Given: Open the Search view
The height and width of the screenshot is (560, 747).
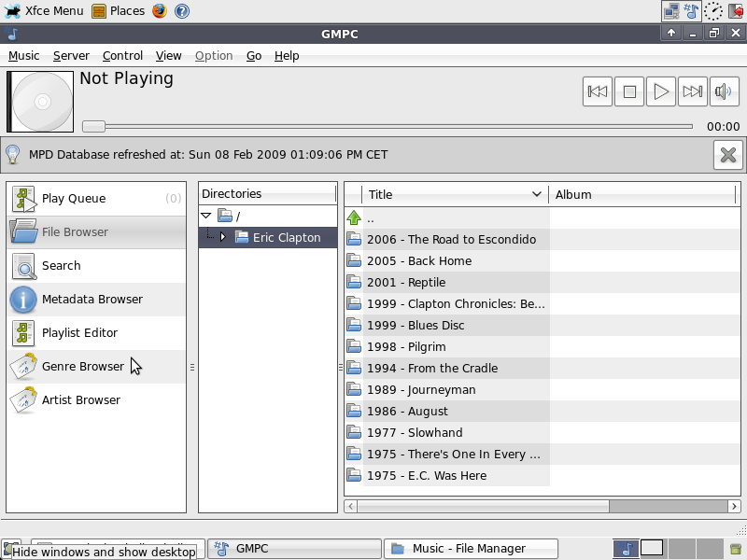Looking at the screenshot, I should 96,266.
